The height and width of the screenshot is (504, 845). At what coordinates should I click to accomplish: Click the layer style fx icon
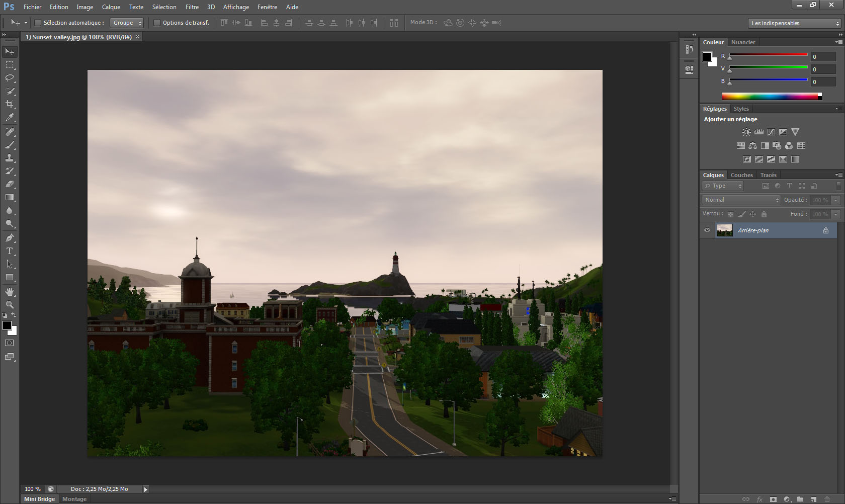(x=759, y=499)
